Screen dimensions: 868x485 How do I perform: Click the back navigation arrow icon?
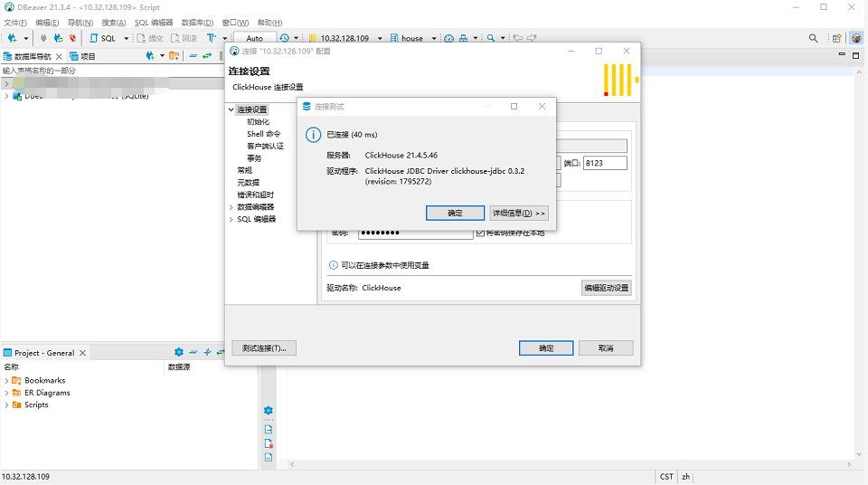pos(517,38)
